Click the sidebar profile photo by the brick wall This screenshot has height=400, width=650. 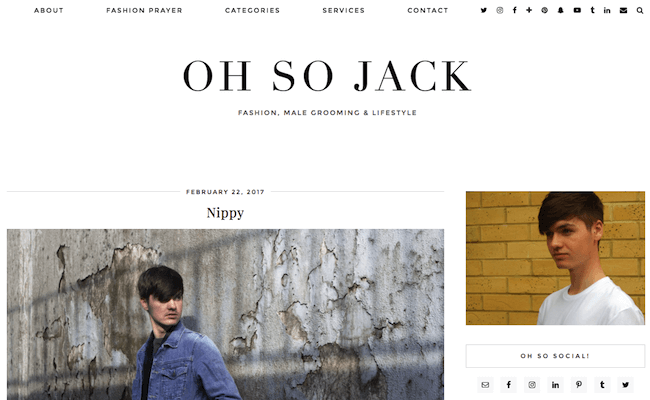(x=555, y=258)
